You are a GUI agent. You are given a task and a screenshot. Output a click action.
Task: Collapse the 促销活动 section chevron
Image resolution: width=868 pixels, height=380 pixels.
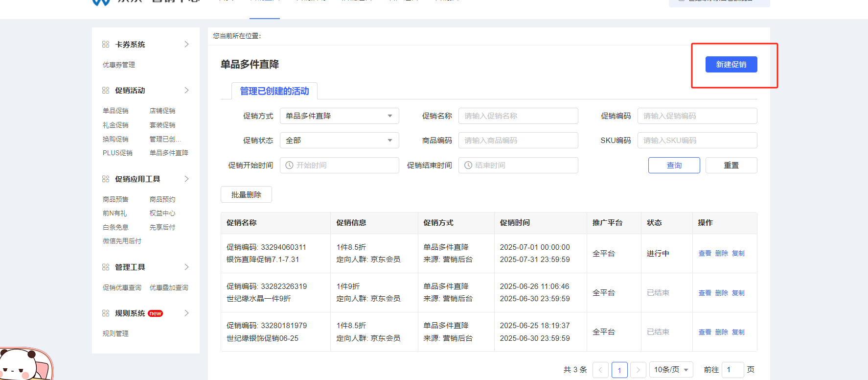[x=186, y=91]
